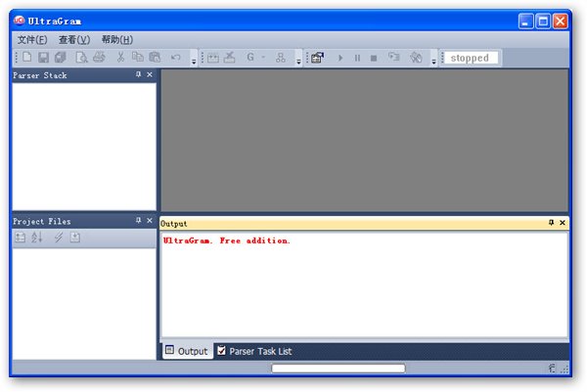The image size is (587, 392).
Task: Open the 文件(F) menu
Action: coord(32,40)
